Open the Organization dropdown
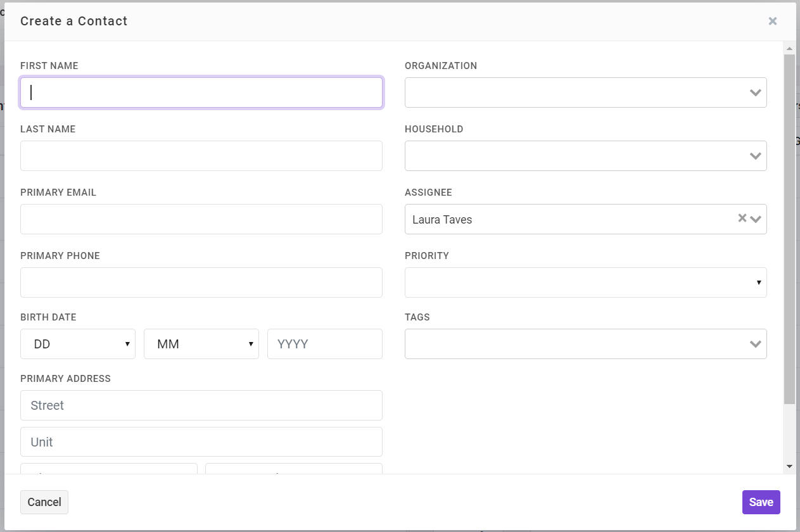 (x=585, y=92)
